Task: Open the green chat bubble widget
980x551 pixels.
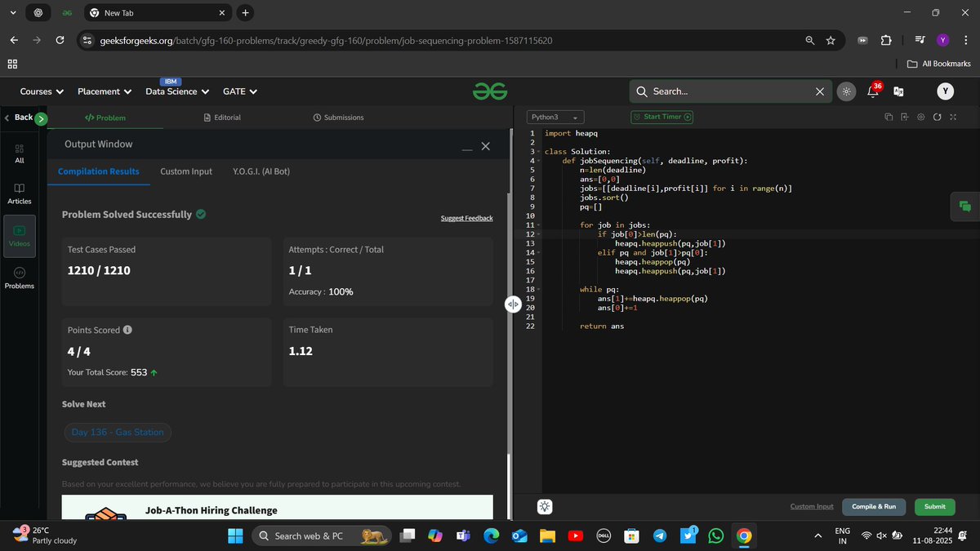Action: click(965, 207)
